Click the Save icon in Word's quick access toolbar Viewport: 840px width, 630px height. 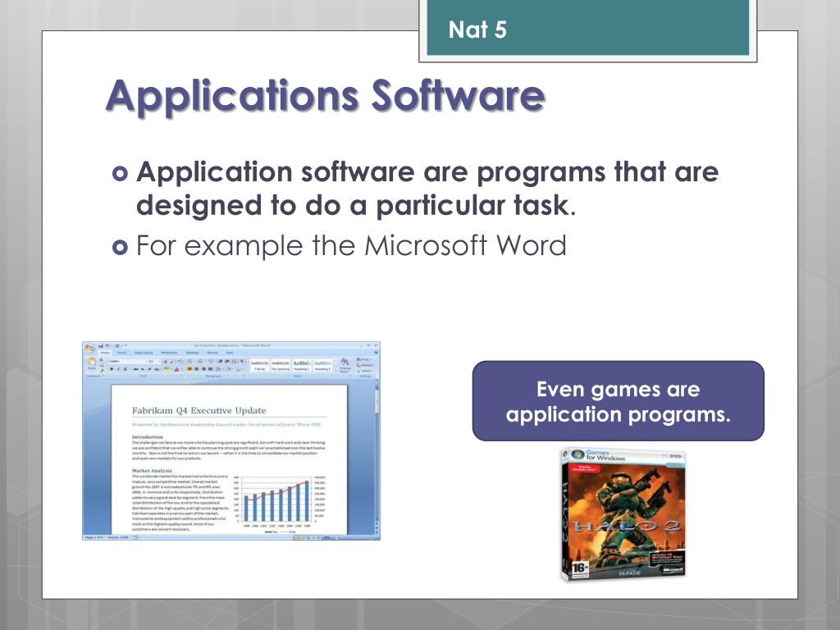click(x=101, y=346)
